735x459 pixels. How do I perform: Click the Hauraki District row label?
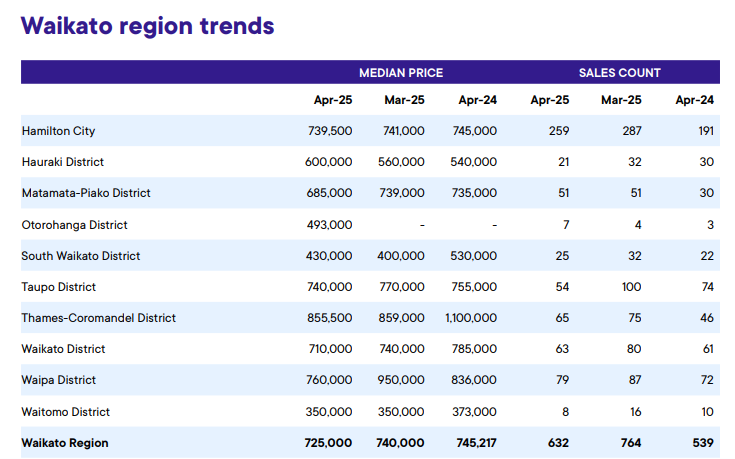coord(63,162)
